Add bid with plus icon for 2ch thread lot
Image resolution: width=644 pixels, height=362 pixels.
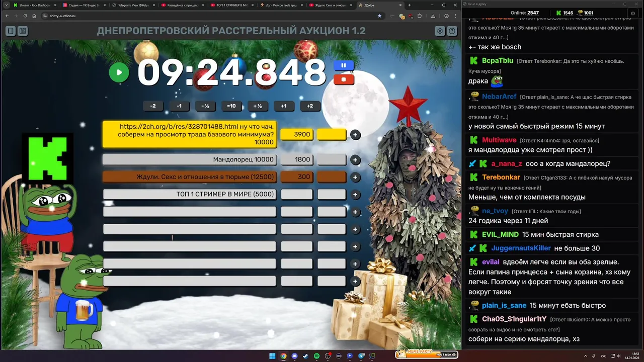point(355,135)
